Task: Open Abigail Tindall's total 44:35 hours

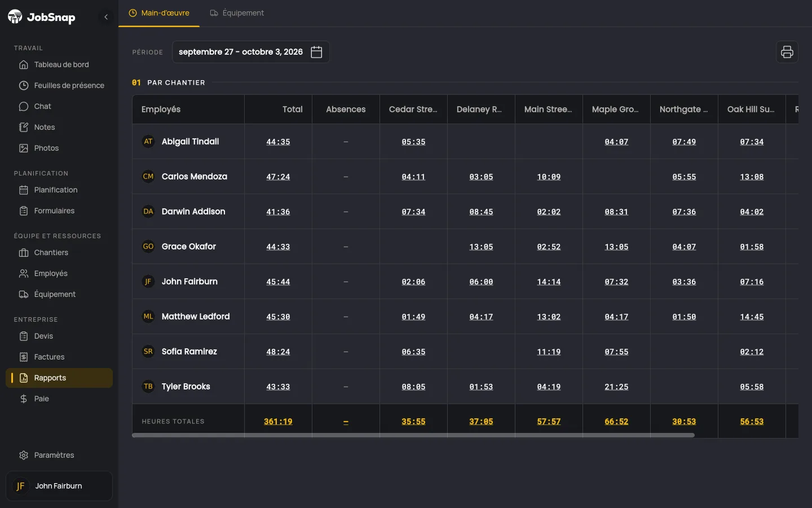Action: click(x=278, y=142)
